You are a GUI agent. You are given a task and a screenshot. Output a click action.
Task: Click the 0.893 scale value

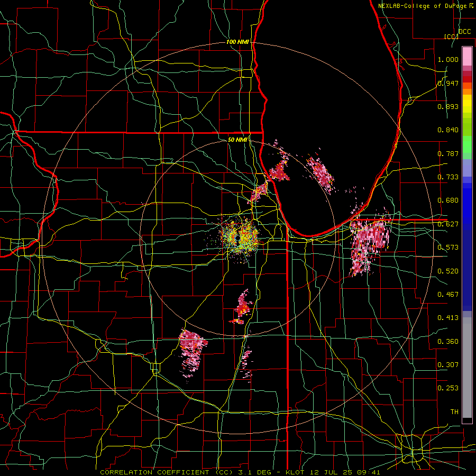(x=448, y=106)
